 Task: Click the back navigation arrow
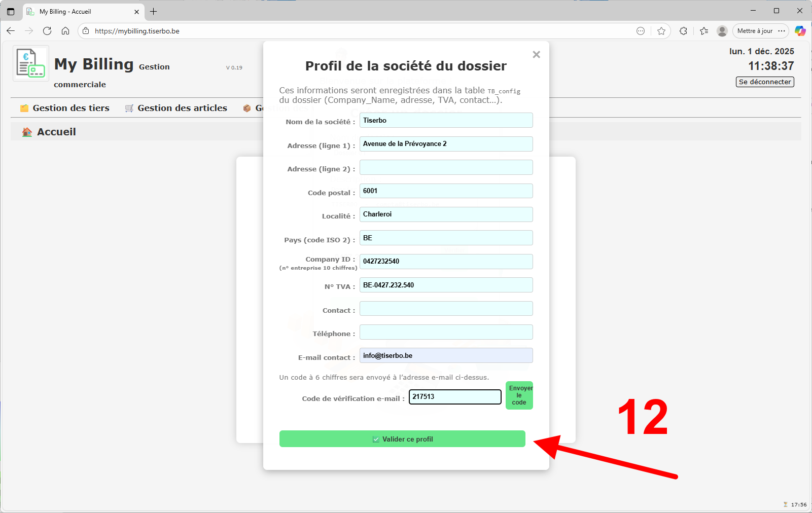point(11,31)
